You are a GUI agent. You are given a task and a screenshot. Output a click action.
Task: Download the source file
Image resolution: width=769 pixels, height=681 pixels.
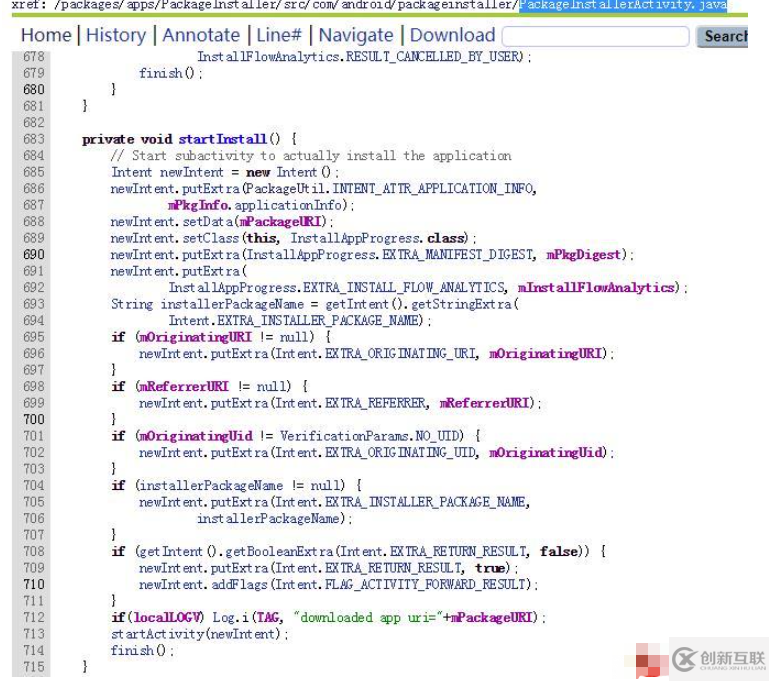(452, 35)
